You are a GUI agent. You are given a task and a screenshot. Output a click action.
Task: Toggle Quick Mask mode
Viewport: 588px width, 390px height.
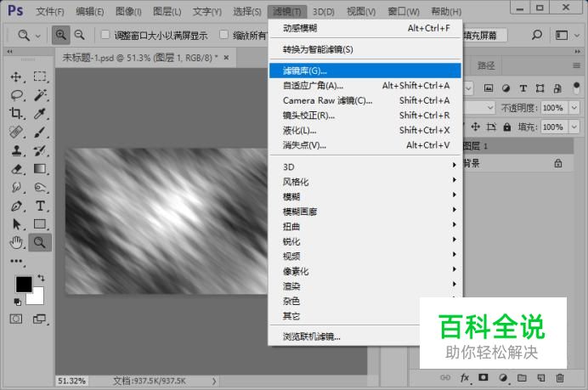point(16,319)
